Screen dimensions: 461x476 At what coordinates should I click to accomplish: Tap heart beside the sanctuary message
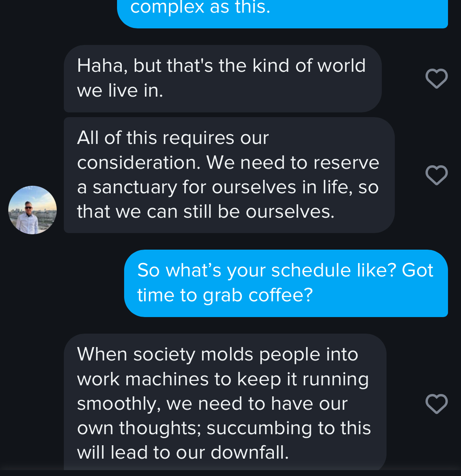tap(437, 175)
